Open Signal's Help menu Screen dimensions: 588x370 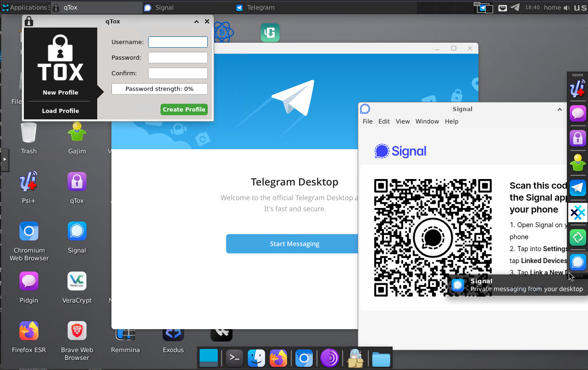tap(452, 121)
